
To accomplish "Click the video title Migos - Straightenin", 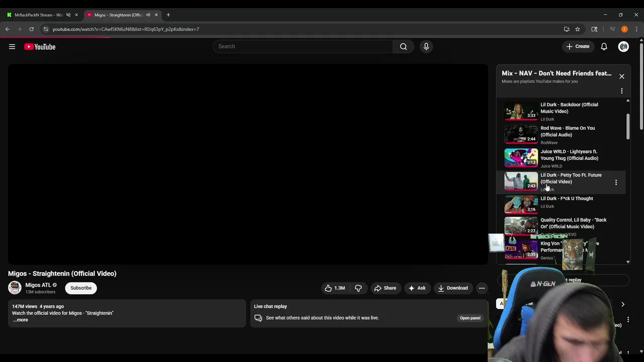I will tap(62, 274).
